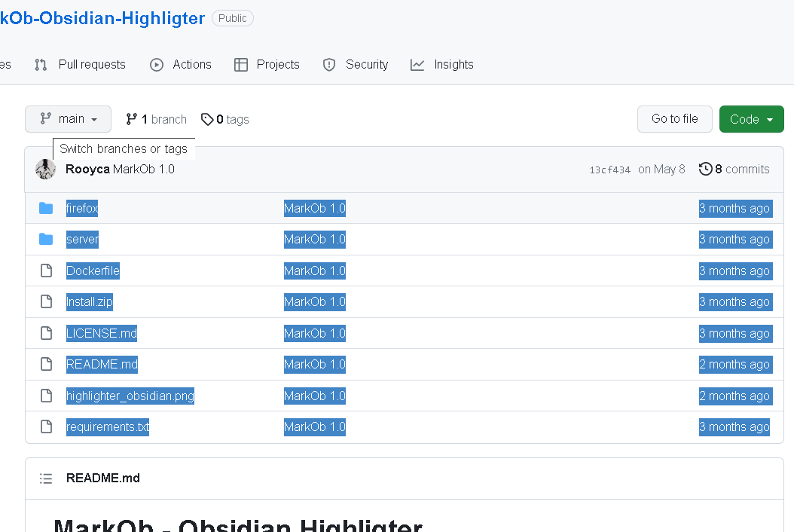
Task: Click the tag icon beside 0 tags
Action: point(207,119)
